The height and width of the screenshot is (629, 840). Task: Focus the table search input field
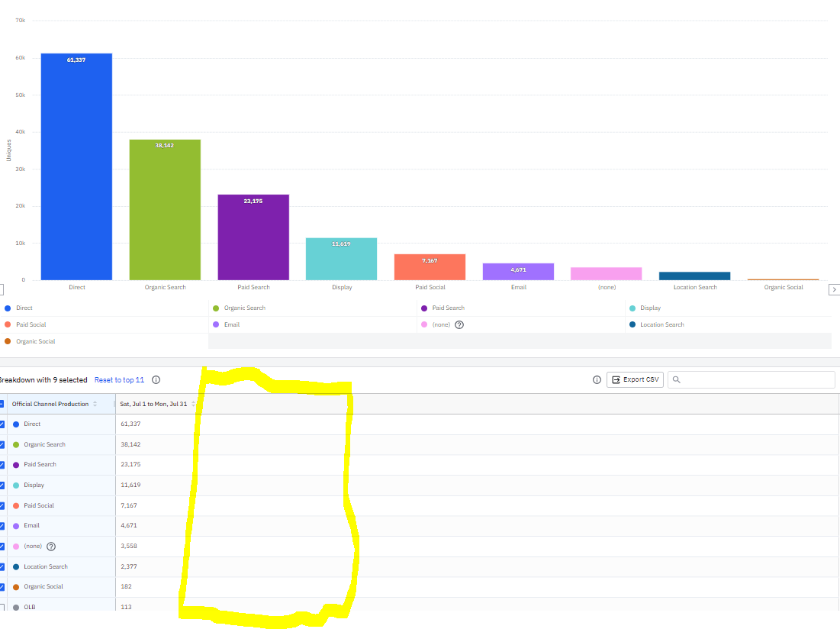tap(751, 380)
